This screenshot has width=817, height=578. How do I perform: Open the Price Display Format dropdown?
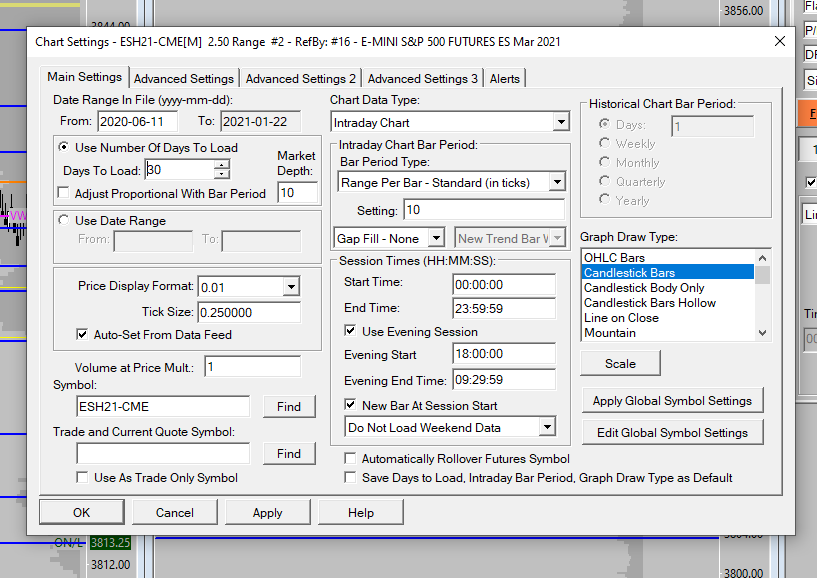click(291, 287)
